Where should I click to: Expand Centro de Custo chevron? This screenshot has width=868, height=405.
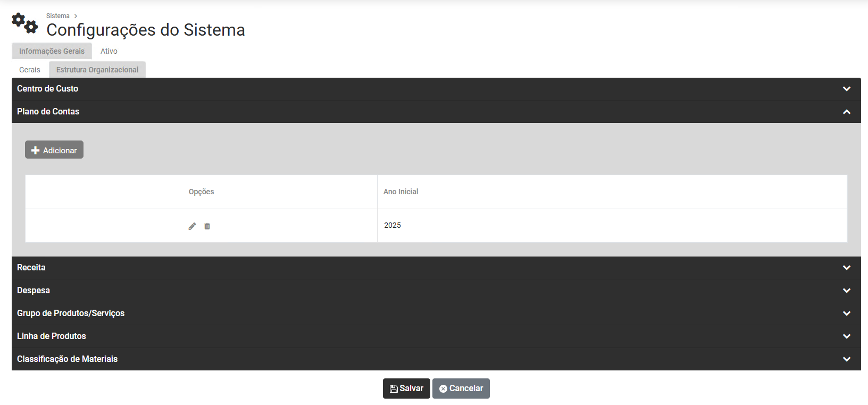847,89
